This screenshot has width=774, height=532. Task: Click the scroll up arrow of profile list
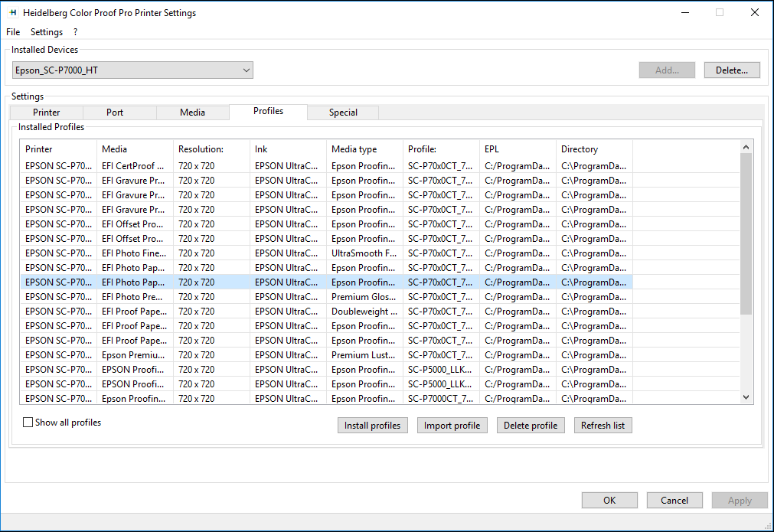tap(746, 146)
